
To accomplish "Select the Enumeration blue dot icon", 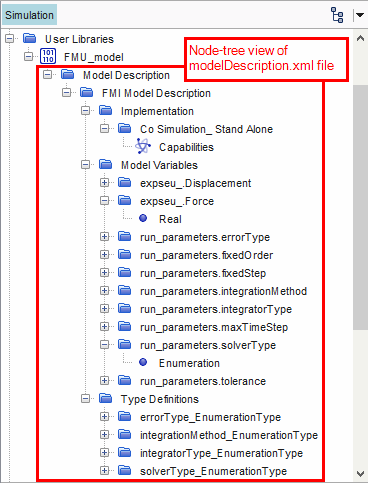I will tap(143, 362).
